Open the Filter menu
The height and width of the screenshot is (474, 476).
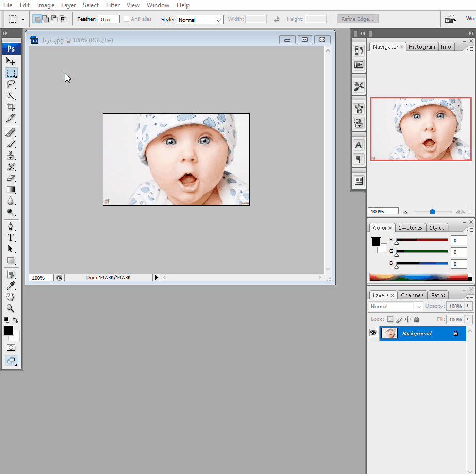point(113,5)
